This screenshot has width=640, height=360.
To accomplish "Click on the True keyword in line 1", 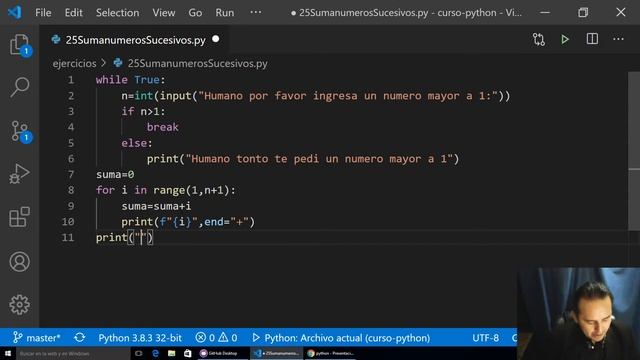I will pos(147,80).
